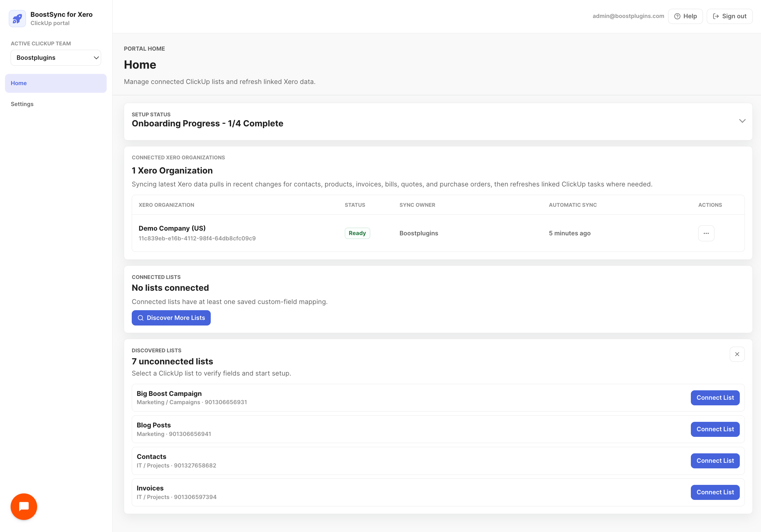Open the orange chat support bubble
The width and height of the screenshot is (761, 532).
(24, 506)
